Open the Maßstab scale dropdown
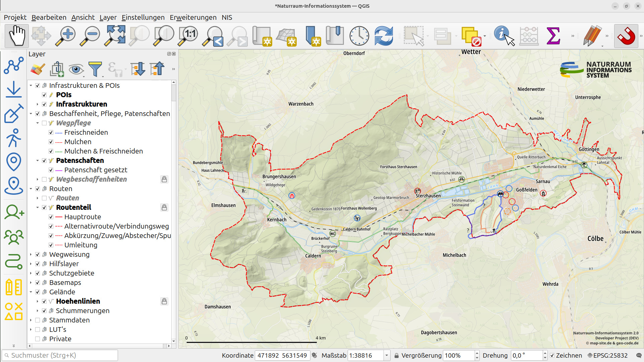The image size is (644, 362). click(387, 355)
